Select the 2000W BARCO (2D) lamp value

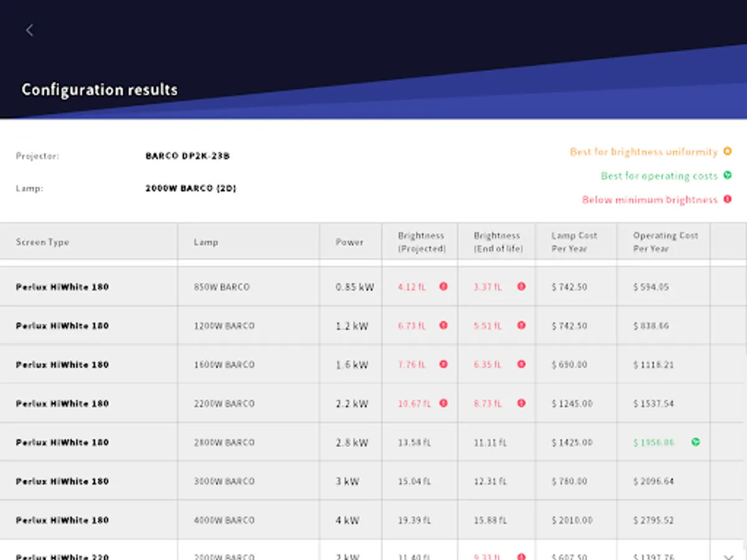(x=190, y=188)
